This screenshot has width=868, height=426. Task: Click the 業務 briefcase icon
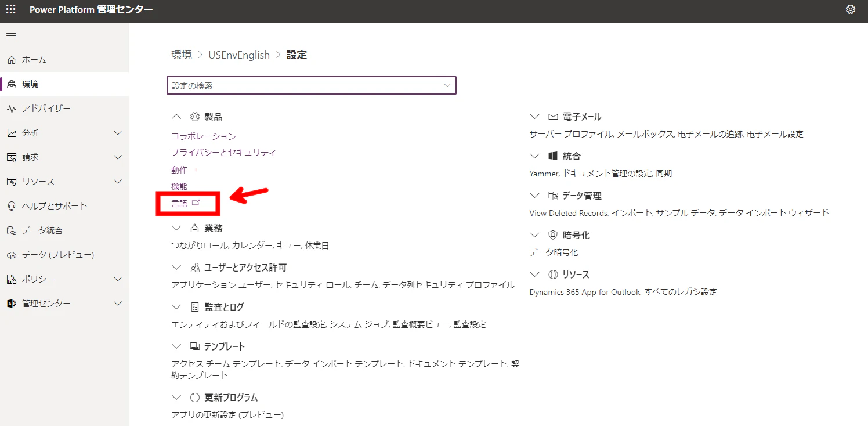(195, 228)
